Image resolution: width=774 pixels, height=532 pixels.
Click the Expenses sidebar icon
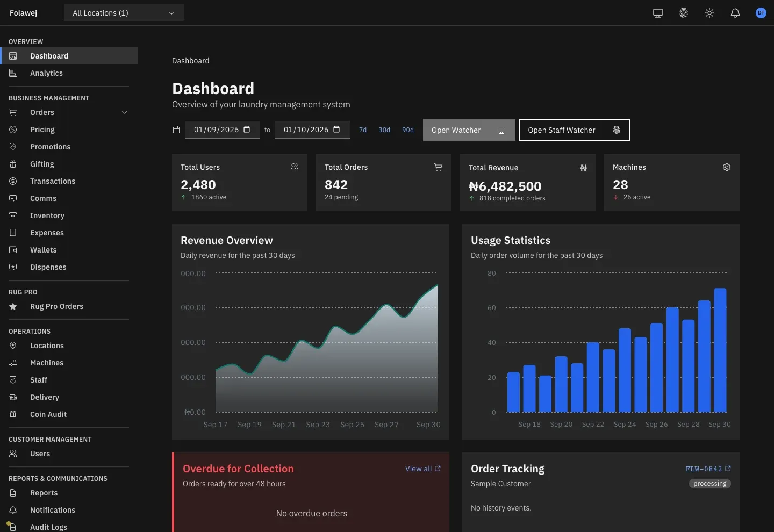pyautogui.click(x=13, y=233)
